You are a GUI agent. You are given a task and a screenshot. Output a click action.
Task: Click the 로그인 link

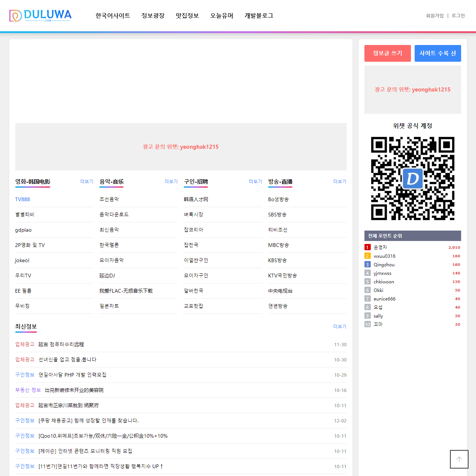[x=458, y=16]
